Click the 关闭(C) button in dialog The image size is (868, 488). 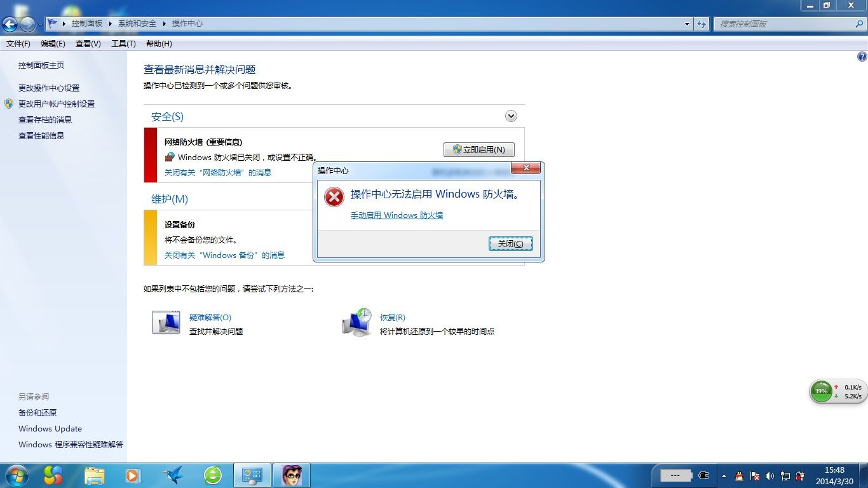511,244
